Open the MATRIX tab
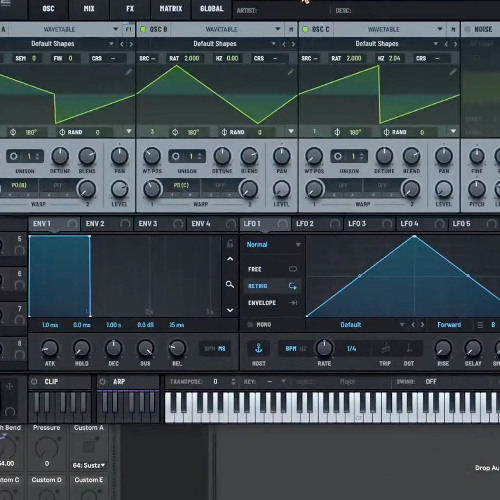500x500 pixels. point(171,9)
